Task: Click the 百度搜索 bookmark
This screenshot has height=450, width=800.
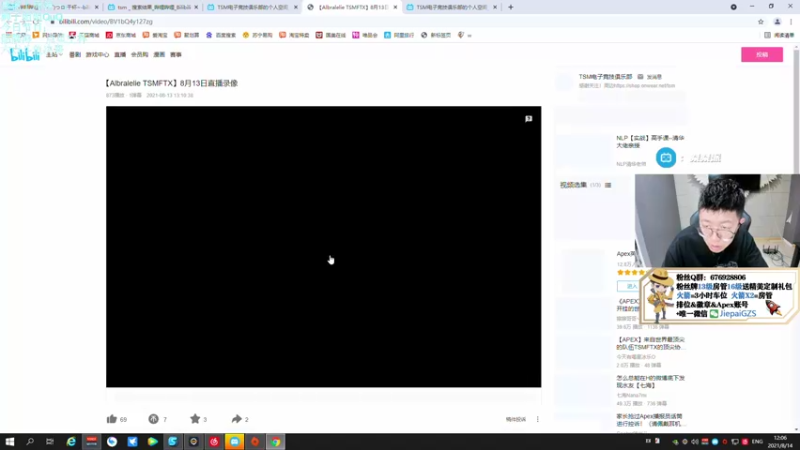Action: (x=221, y=35)
